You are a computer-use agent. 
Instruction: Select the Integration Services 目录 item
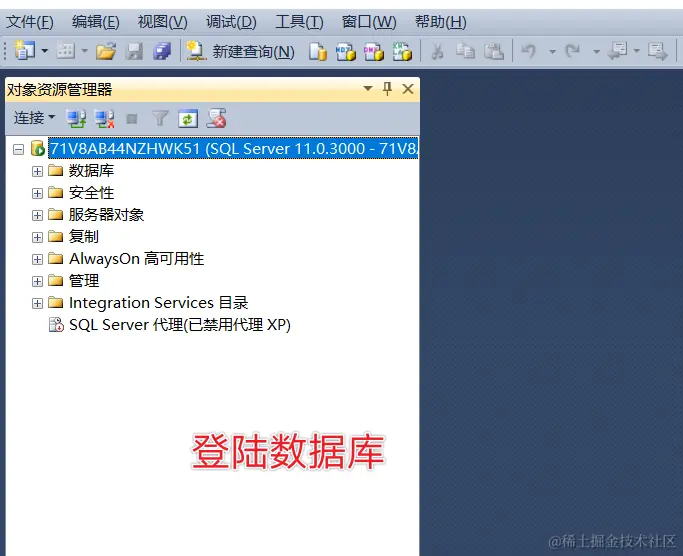click(159, 303)
